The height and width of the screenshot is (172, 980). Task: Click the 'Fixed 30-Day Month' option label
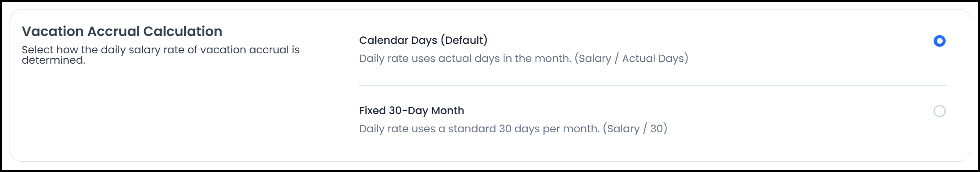[411, 110]
